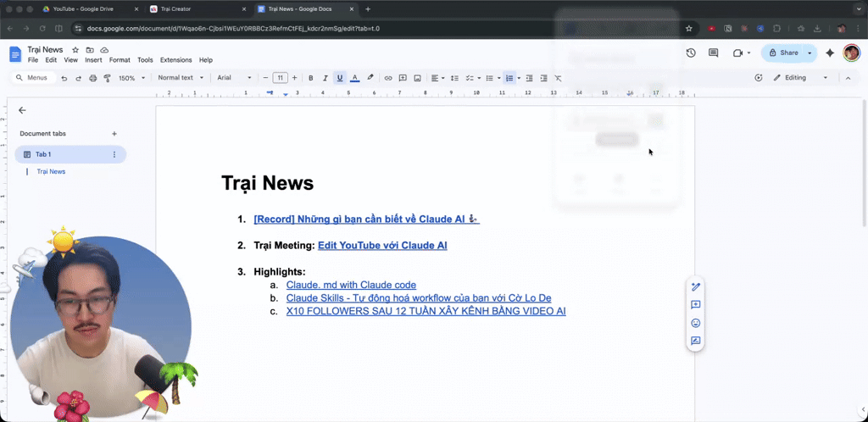
Task: Insert a link with chain icon
Action: [x=388, y=78]
